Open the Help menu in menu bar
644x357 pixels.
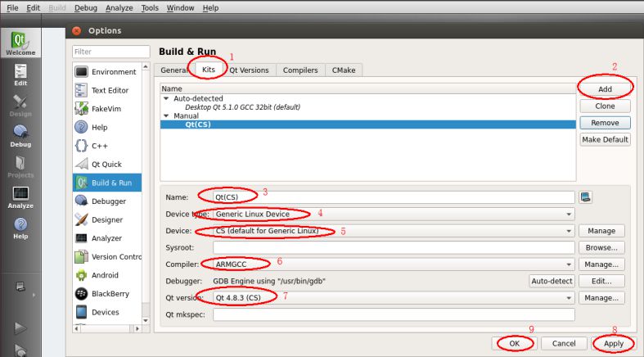point(210,8)
